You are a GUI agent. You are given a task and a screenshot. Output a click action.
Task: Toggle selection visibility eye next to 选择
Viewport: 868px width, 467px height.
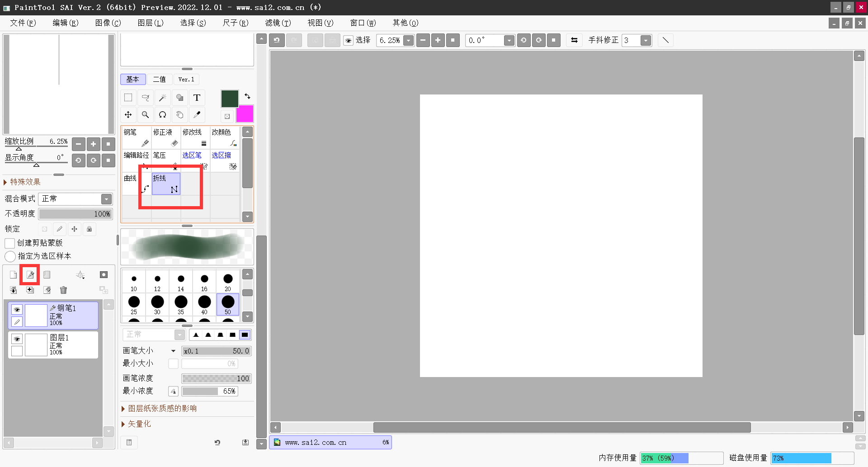348,41
